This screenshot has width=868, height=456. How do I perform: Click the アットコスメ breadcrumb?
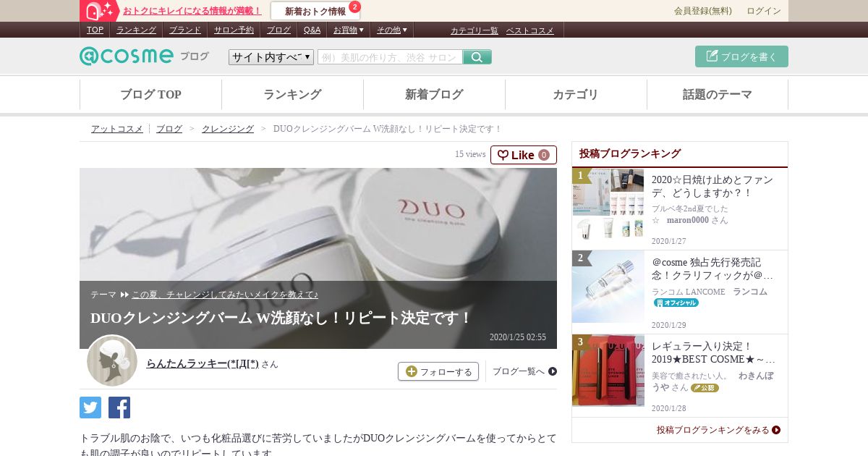[117, 129]
